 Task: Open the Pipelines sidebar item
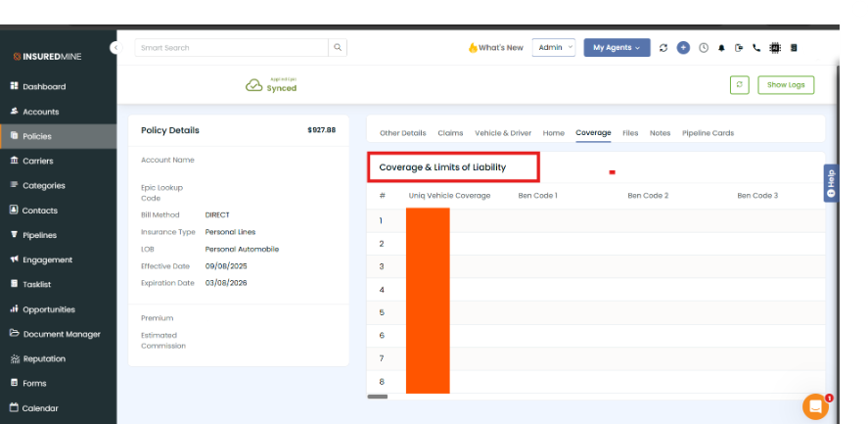39,235
